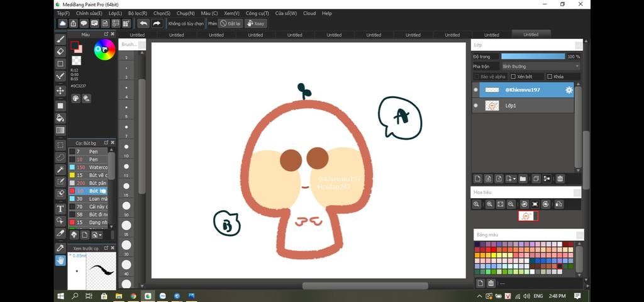
Task: Adjust the Độ trong opacity slider
Action: point(533,56)
